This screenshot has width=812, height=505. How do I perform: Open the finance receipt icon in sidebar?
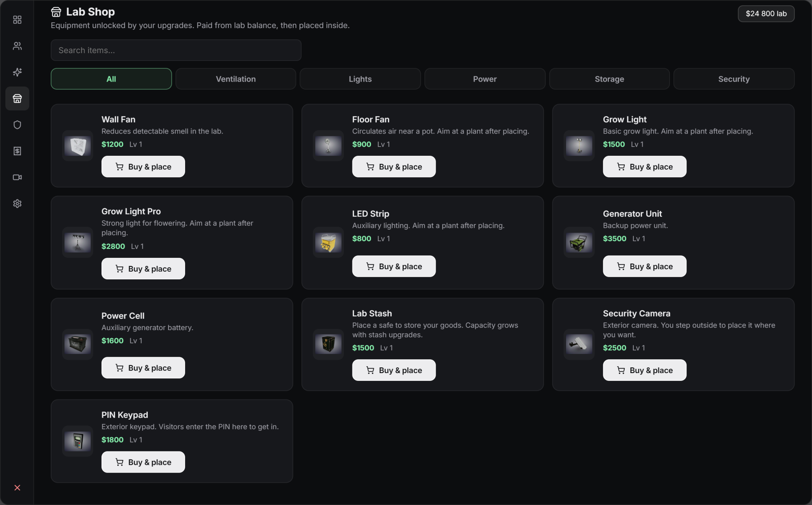click(17, 151)
